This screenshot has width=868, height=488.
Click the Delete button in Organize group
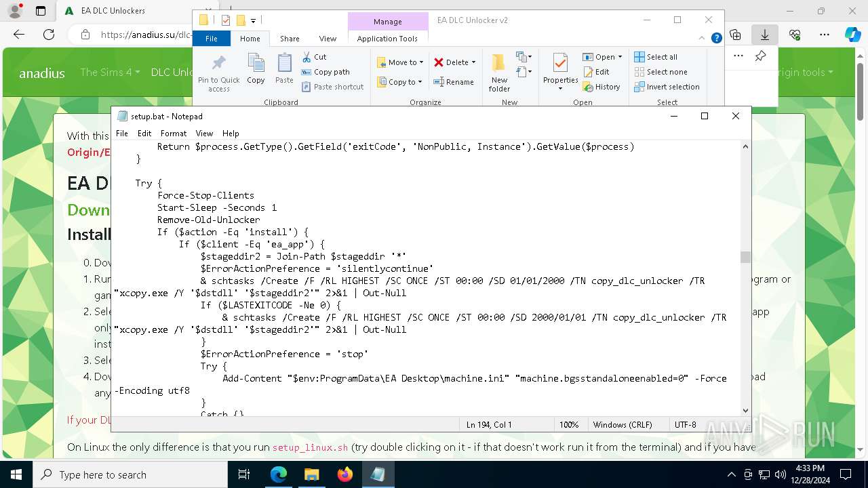[450, 62]
